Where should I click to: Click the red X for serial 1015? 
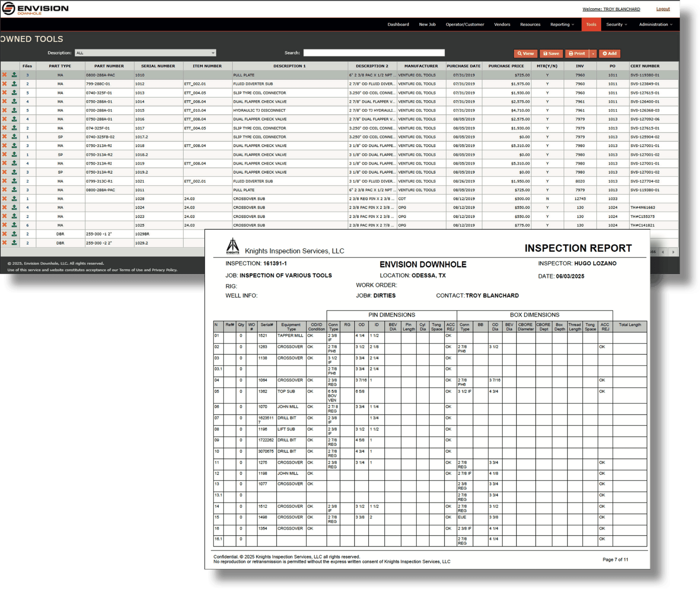4,110
